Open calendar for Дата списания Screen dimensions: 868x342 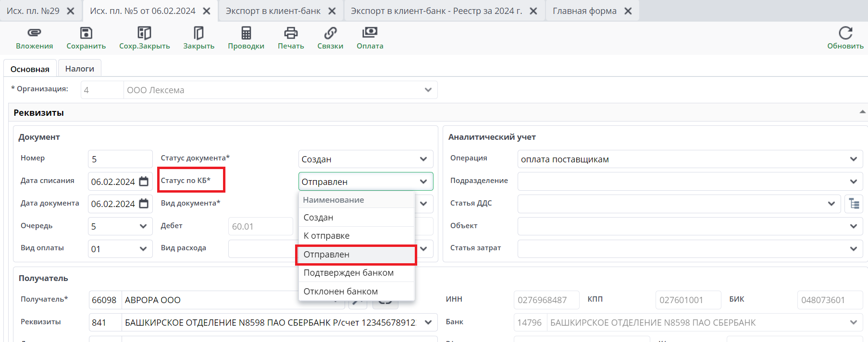pyautogui.click(x=144, y=182)
